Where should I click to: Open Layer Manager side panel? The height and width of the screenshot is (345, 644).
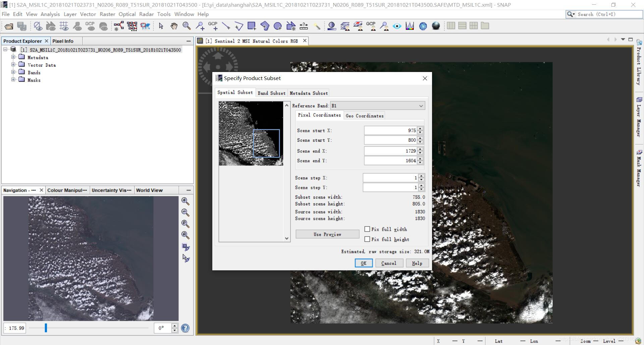(x=639, y=117)
